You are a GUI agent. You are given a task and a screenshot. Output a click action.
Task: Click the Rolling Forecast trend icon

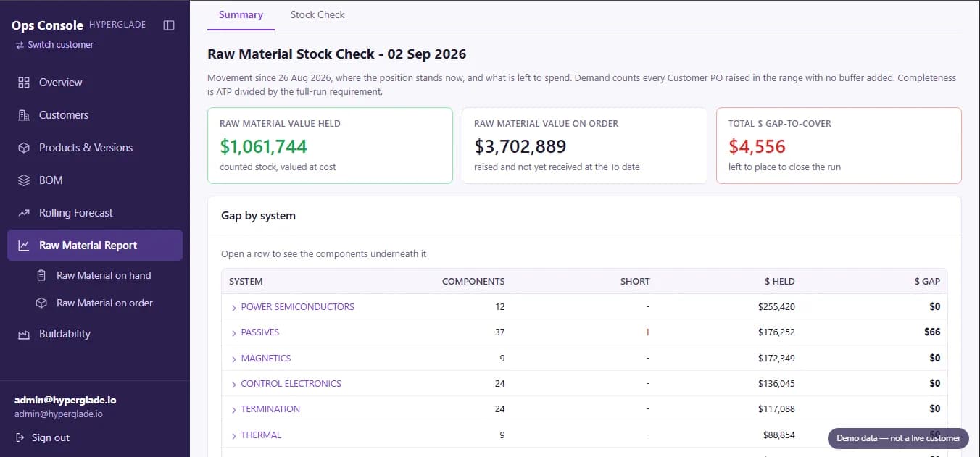pos(24,213)
